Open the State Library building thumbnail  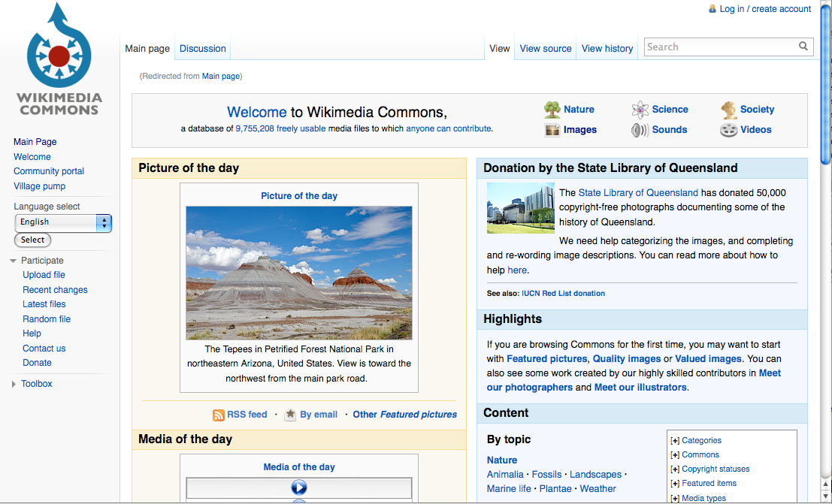[521, 208]
